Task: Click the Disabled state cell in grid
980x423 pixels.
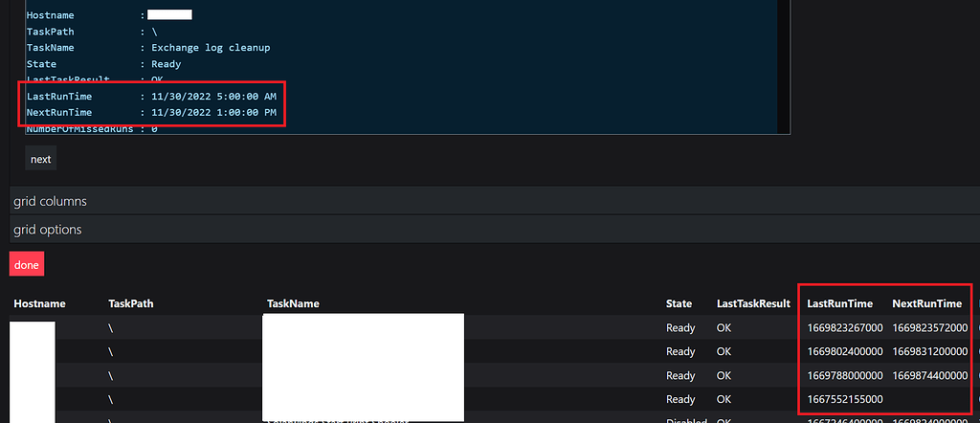Action: point(686,420)
